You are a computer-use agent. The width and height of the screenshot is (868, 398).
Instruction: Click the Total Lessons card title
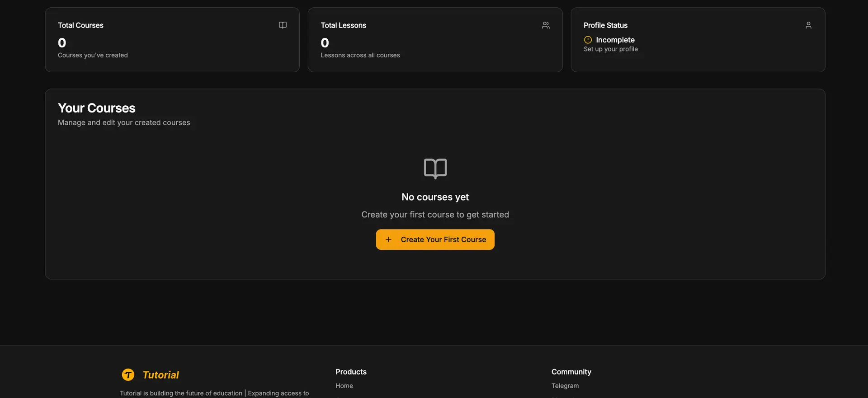click(x=343, y=25)
